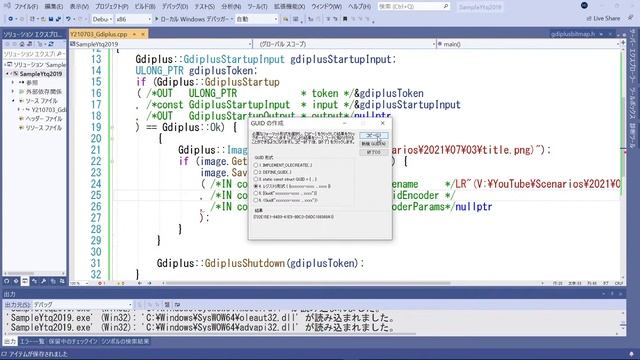Click the Solution Explorer search field

coord(33,54)
